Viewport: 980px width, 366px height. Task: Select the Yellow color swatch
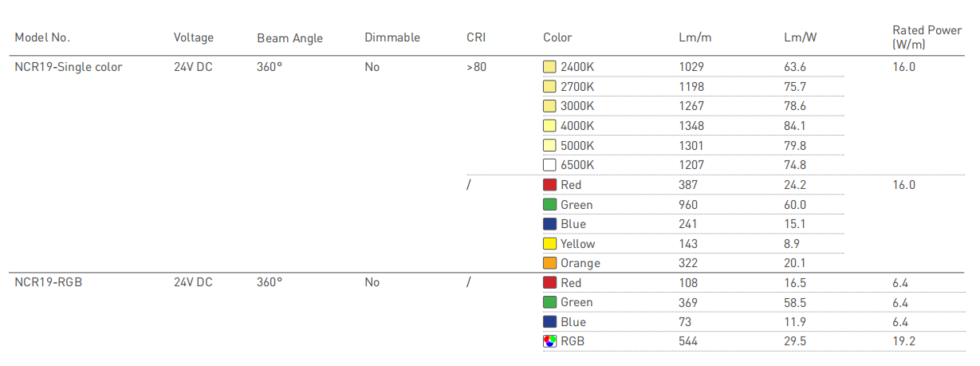(549, 244)
